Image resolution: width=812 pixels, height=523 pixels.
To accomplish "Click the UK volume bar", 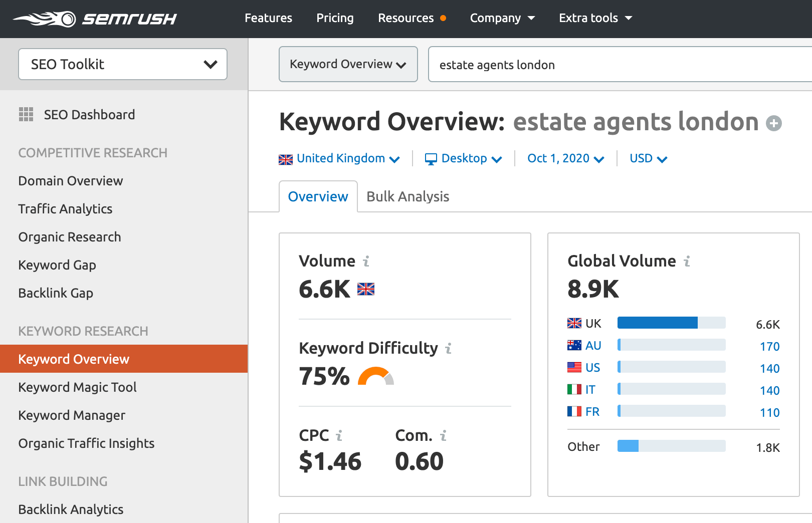I will click(x=671, y=323).
